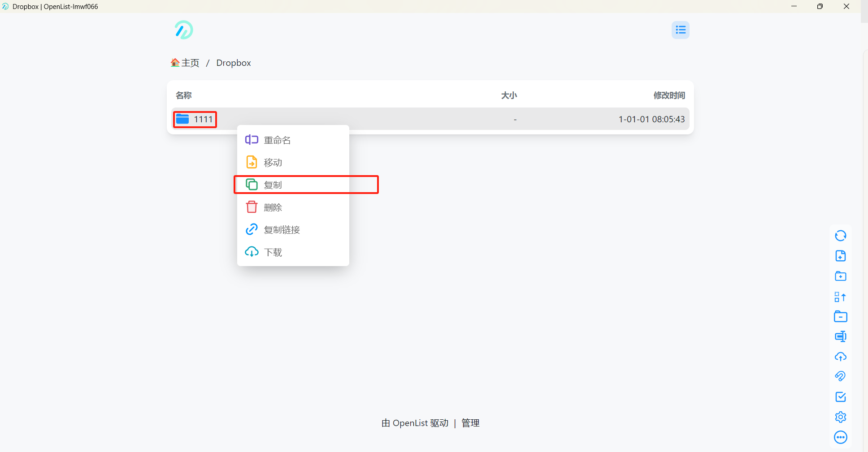Minimize the OpenList window

coord(794,6)
